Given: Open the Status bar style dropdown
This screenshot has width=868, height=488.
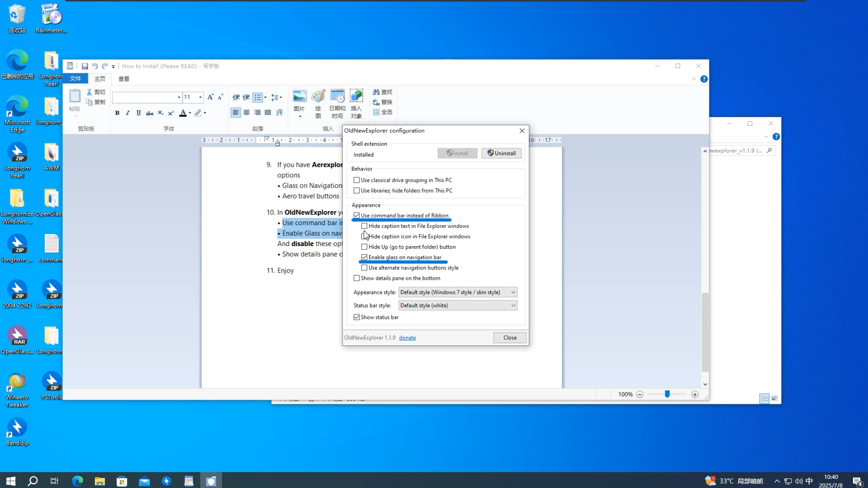Looking at the screenshot, I should coord(458,305).
